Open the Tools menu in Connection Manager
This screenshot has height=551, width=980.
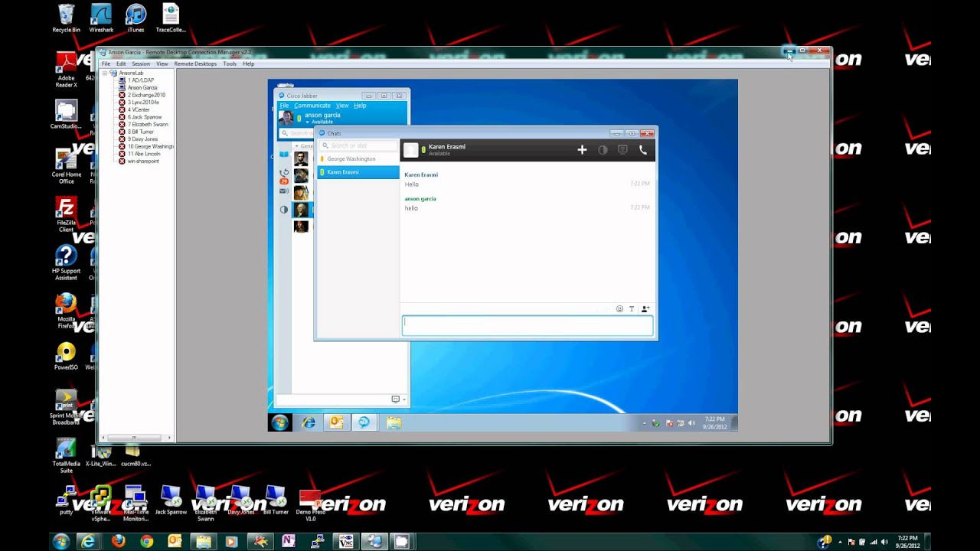click(x=230, y=64)
